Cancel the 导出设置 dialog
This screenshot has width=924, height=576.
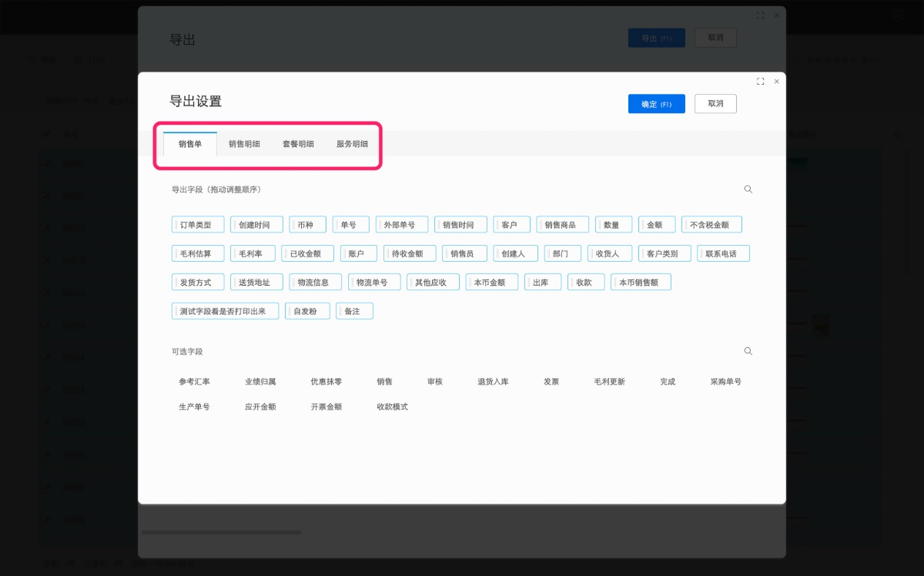pyautogui.click(x=715, y=104)
